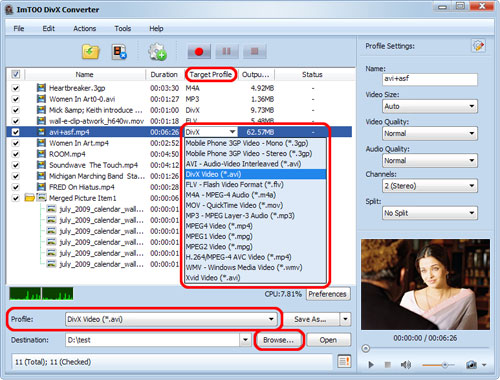This screenshot has height=380, width=500.
Task: Uncheck Women In Art0-0.avi
Action: (16, 99)
